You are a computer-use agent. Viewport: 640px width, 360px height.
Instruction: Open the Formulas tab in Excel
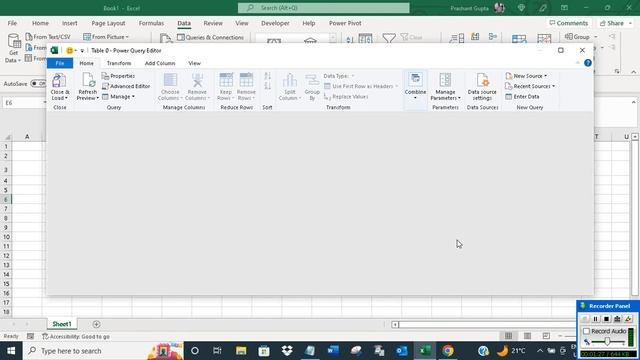[x=151, y=23]
